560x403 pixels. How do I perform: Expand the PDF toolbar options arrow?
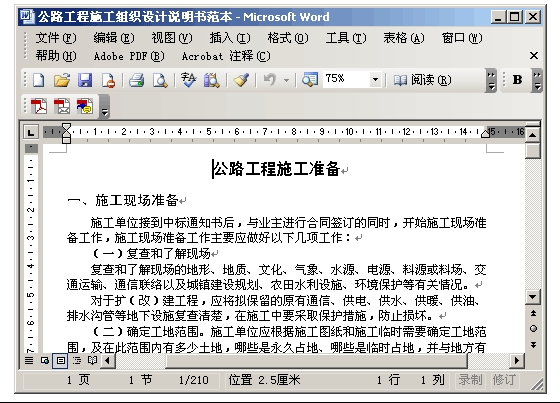pyautogui.click(x=104, y=106)
